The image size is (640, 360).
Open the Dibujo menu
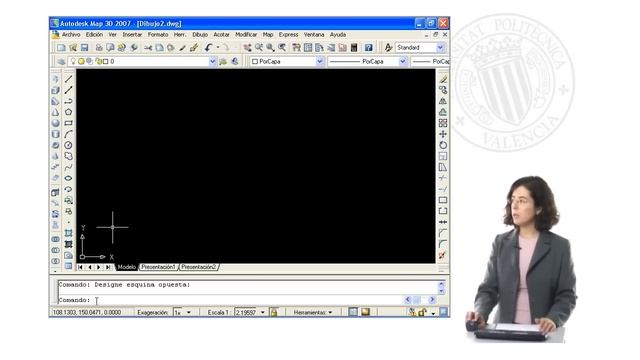[200, 35]
